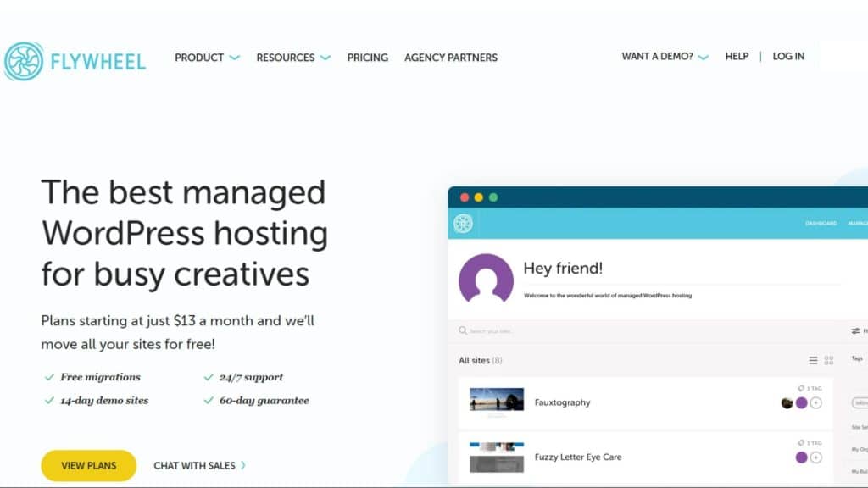Click the Free migrations checkmark
Viewport: 868px width, 488px height.
49,377
